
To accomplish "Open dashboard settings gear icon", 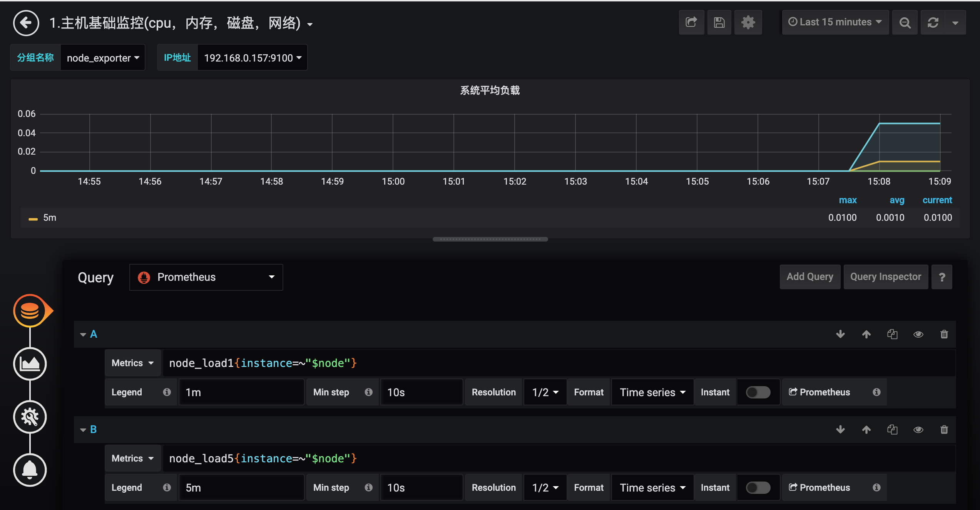I will (748, 22).
